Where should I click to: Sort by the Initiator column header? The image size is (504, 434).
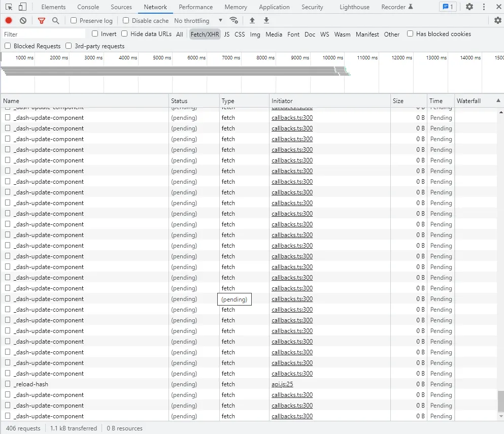330,101
